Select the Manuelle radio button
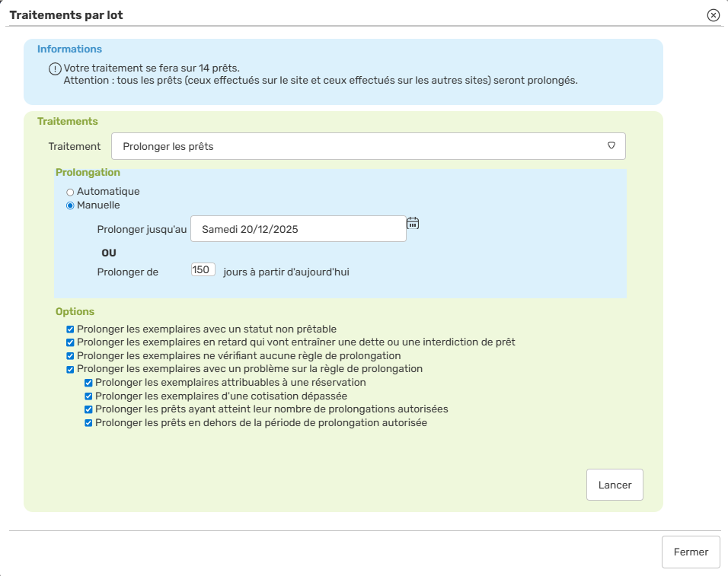Screen dimensions: 728x576 (x=70, y=205)
